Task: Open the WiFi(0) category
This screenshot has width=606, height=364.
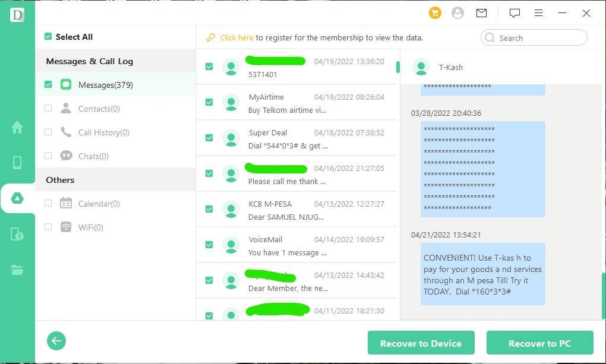Action: pos(115,227)
